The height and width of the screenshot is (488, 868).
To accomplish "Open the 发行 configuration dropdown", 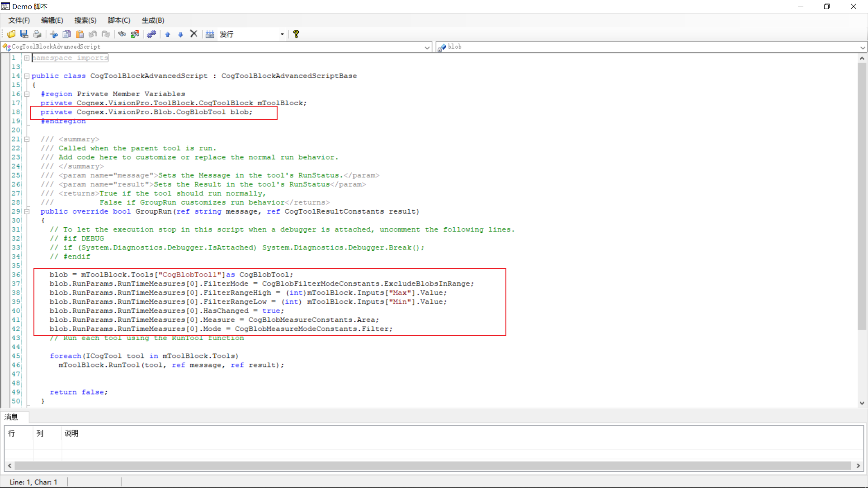I will click(x=282, y=34).
